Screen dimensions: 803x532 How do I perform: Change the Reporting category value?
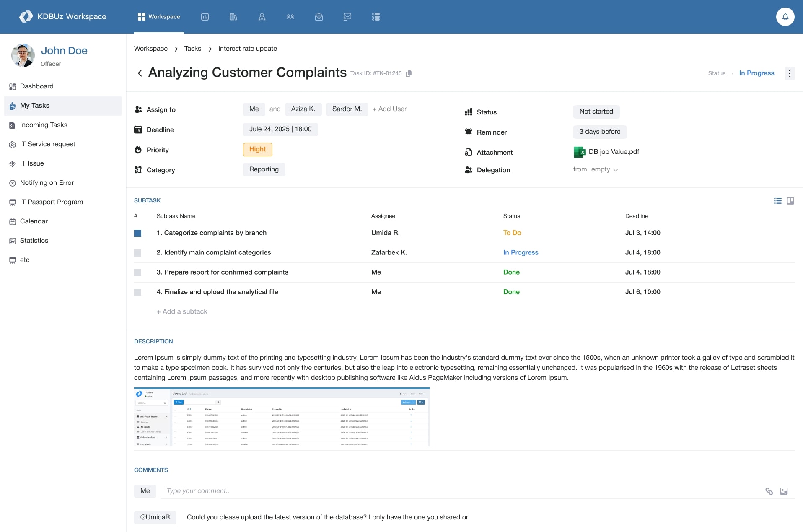264,169
